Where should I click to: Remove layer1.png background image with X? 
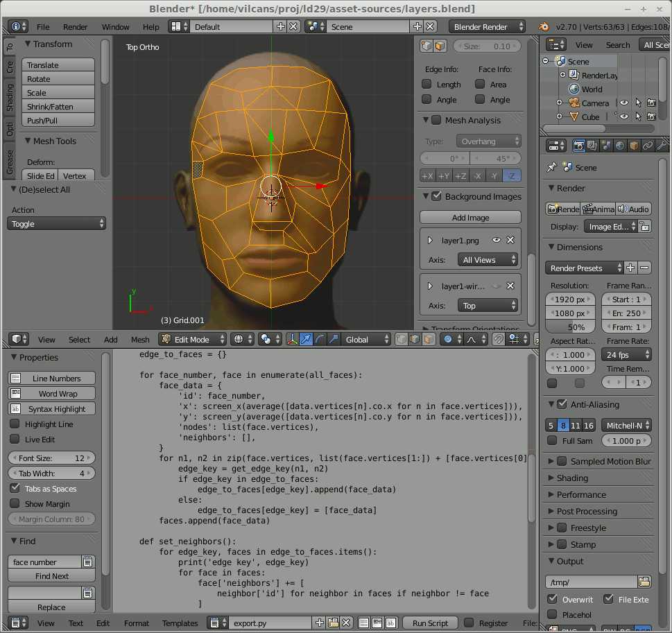[510, 240]
